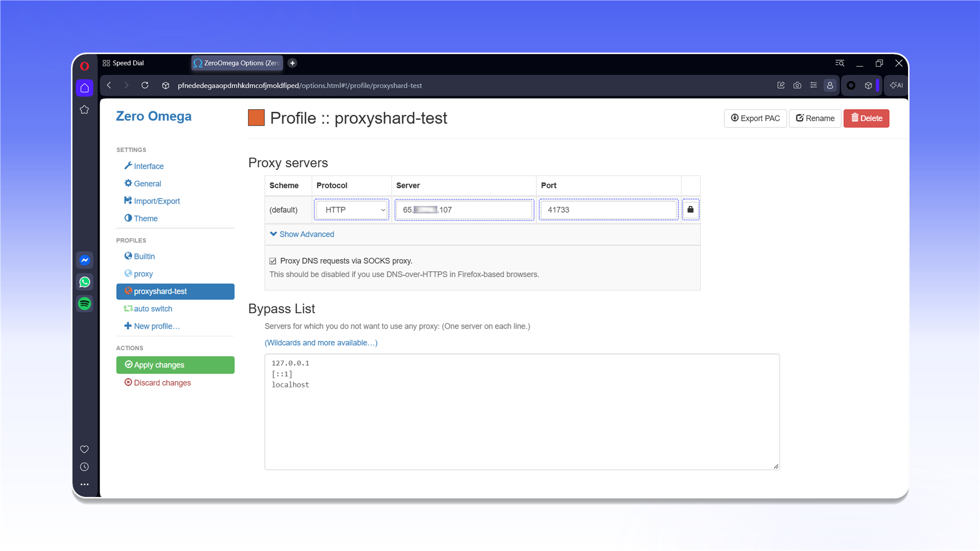Open the Theme settings page
The image size is (980, 551).
pyautogui.click(x=141, y=218)
